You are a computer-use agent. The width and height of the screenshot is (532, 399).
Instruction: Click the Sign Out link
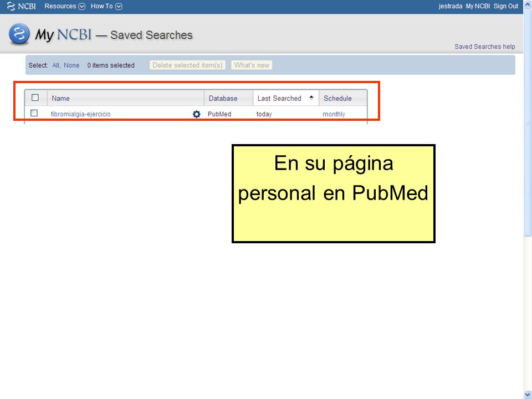505,6
